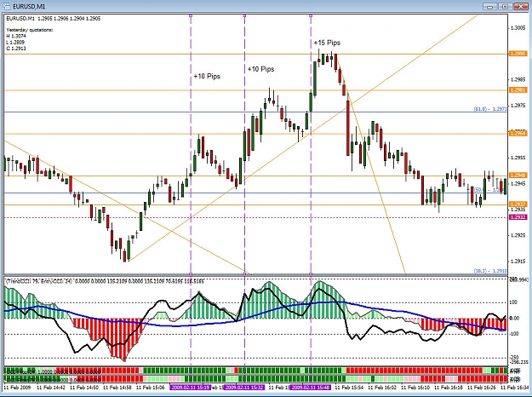Click the orange 1.2964 price level tag
The image size is (532, 397).
coord(518,134)
